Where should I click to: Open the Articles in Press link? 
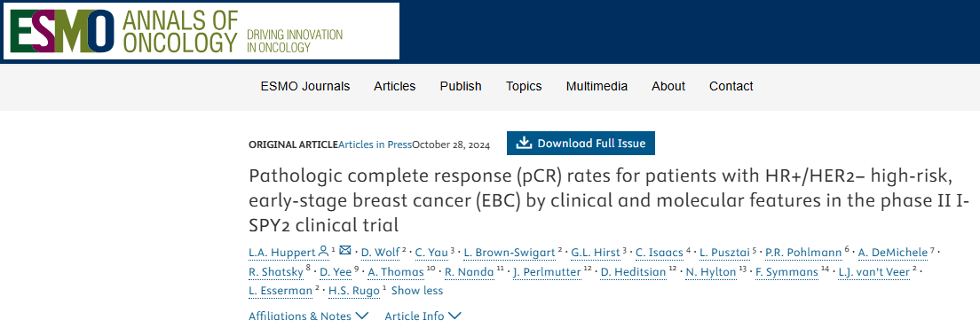(375, 144)
